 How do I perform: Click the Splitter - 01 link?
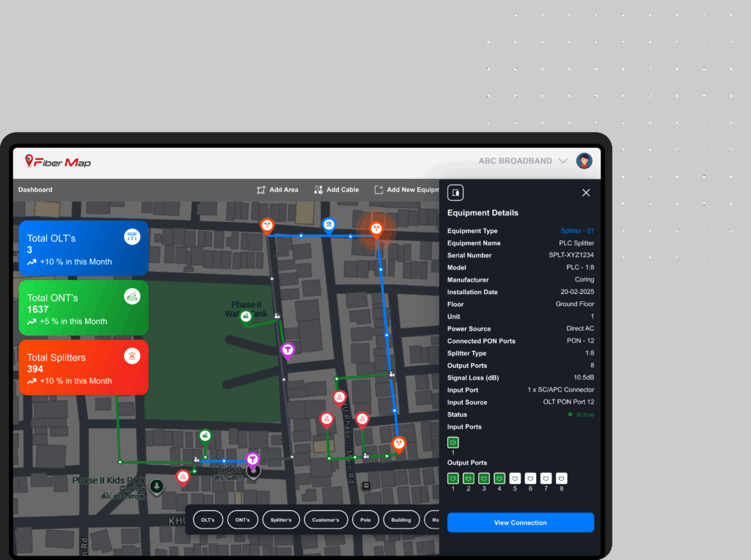(x=577, y=231)
